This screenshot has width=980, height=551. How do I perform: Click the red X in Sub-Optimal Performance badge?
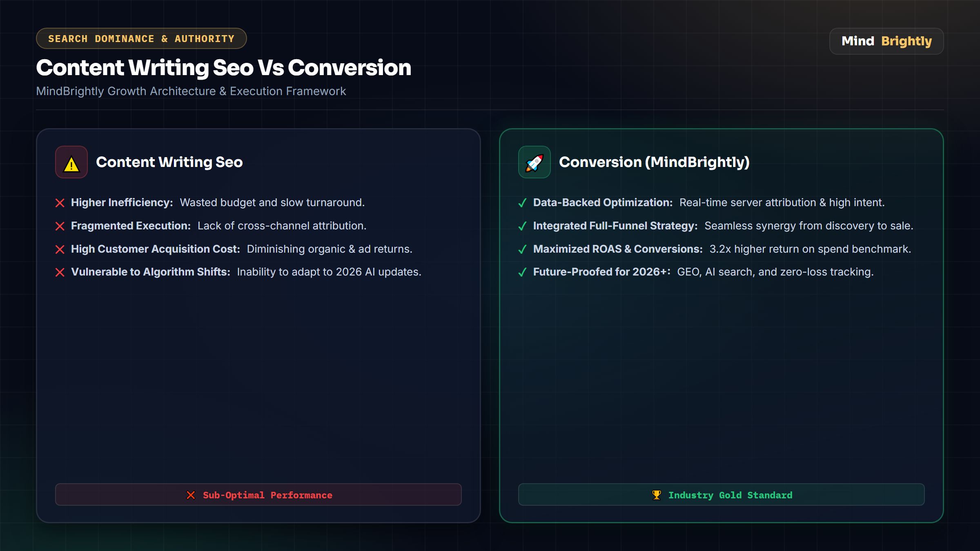click(x=191, y=495)
